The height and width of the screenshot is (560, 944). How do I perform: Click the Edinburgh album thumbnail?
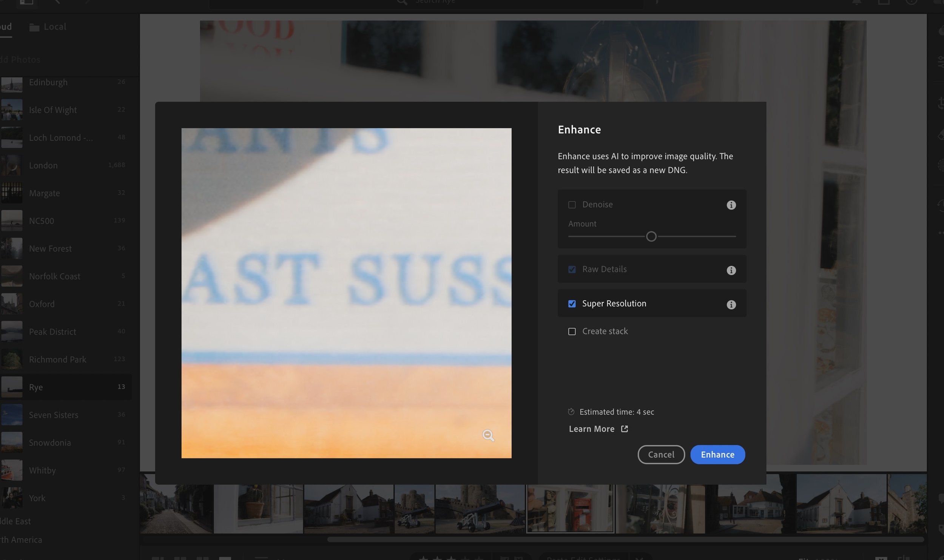coord(12,85)
